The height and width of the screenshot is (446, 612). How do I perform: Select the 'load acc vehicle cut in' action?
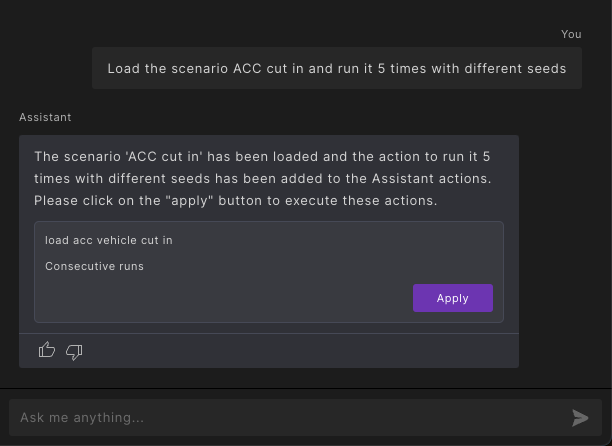(x=109, y=241)
